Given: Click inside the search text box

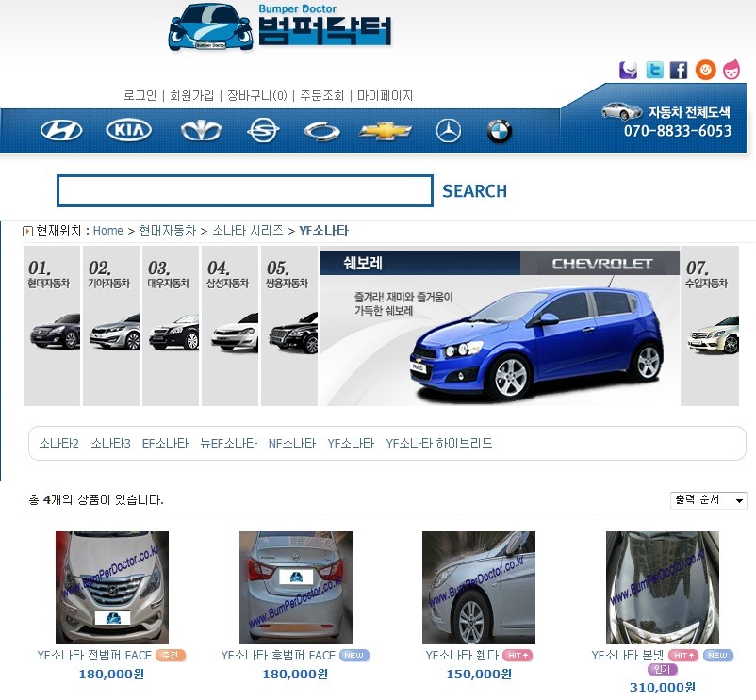Looking at the screenshot, I should click(245, 190).
